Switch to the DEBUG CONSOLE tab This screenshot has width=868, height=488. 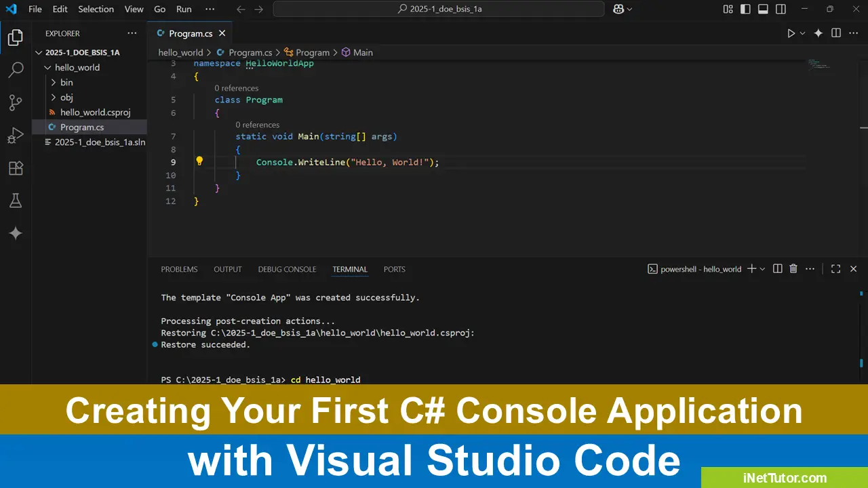coord(287,269)
